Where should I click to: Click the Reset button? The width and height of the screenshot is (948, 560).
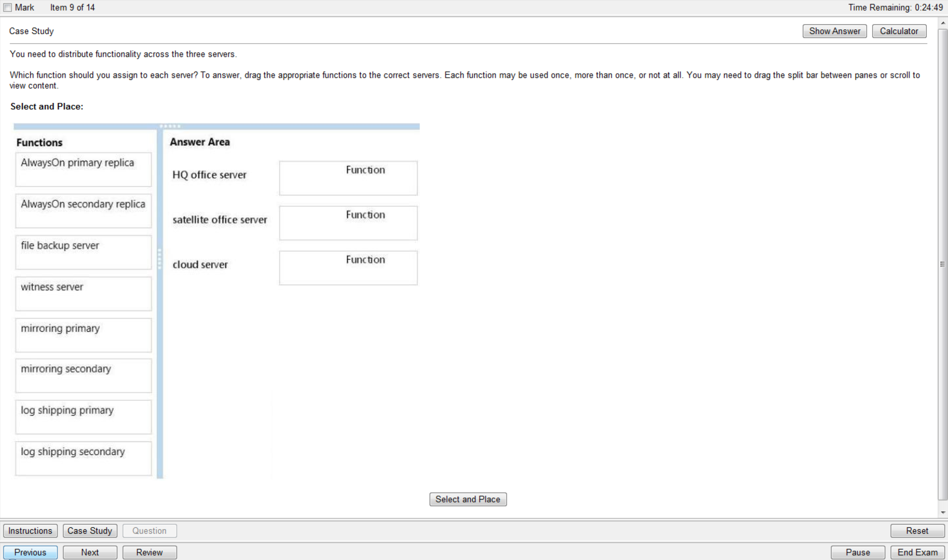pos(916,530)
